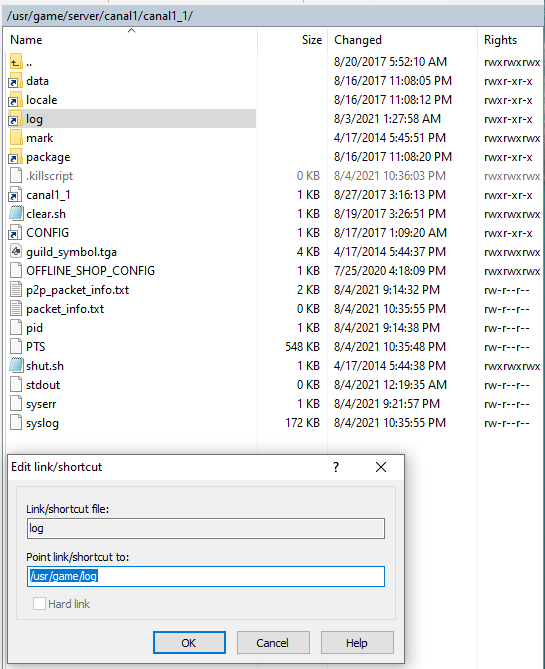Screen dimensions: 545x669
Task: Click the packet_info.txt text file icon
Action: (x=16, y=309)
